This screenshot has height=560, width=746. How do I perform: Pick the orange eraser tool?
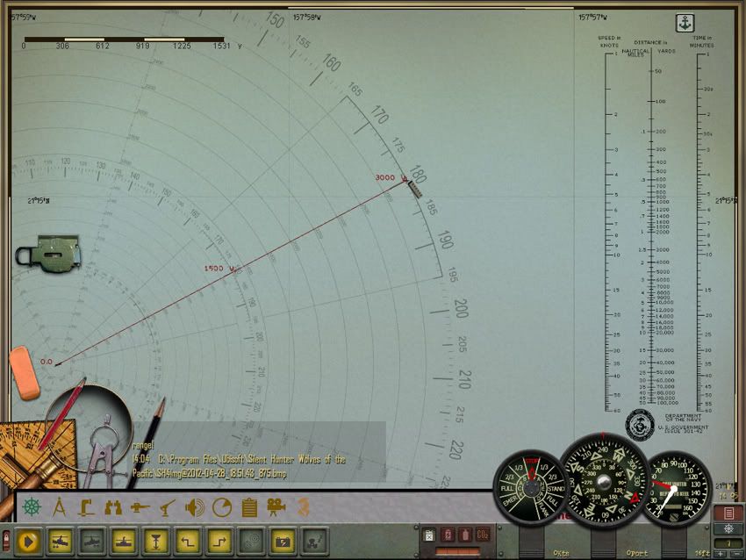coord(25,373)
